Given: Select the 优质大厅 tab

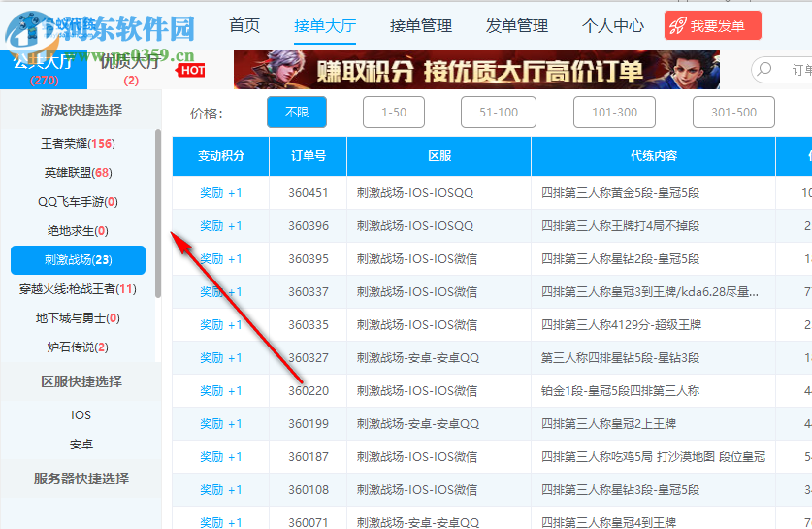Looking at the screenshot, I should (x=131, y=70).
